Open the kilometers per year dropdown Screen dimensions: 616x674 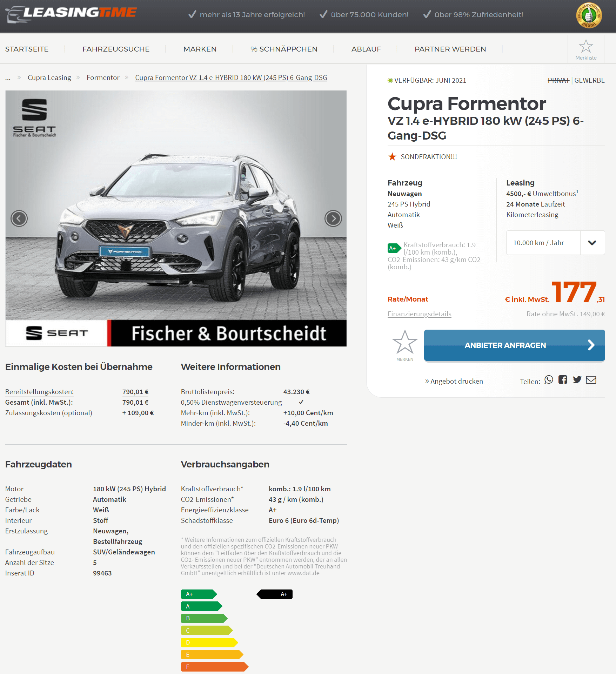(x=555, y=243)
